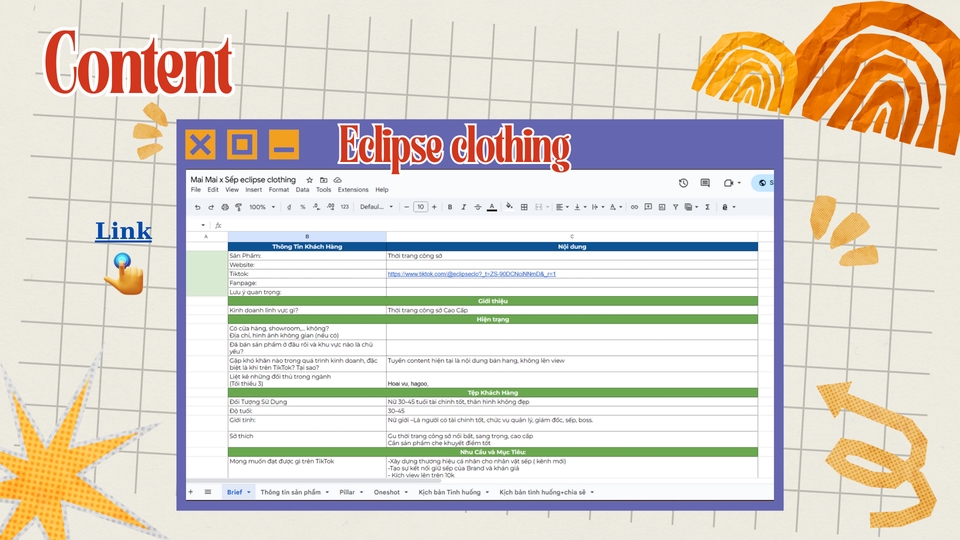The image size is (960, 540).
Task: Click the underlined Link text
Action: pos(123,232)
